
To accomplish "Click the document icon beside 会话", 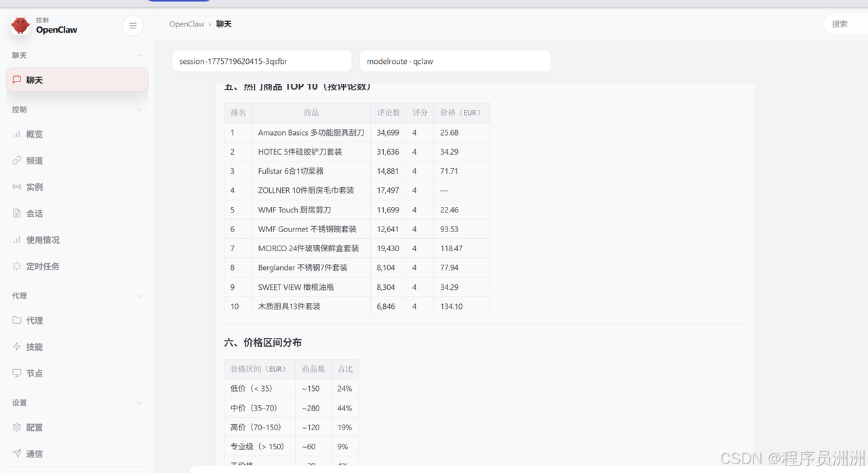I will click(17, 214).
